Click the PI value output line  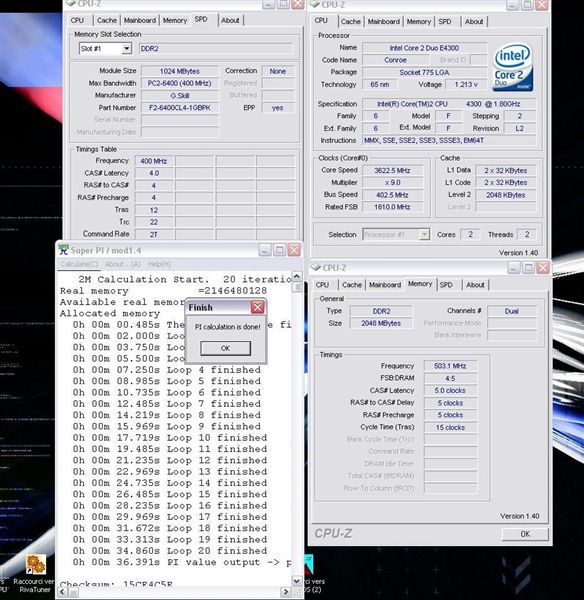point(182,562)
